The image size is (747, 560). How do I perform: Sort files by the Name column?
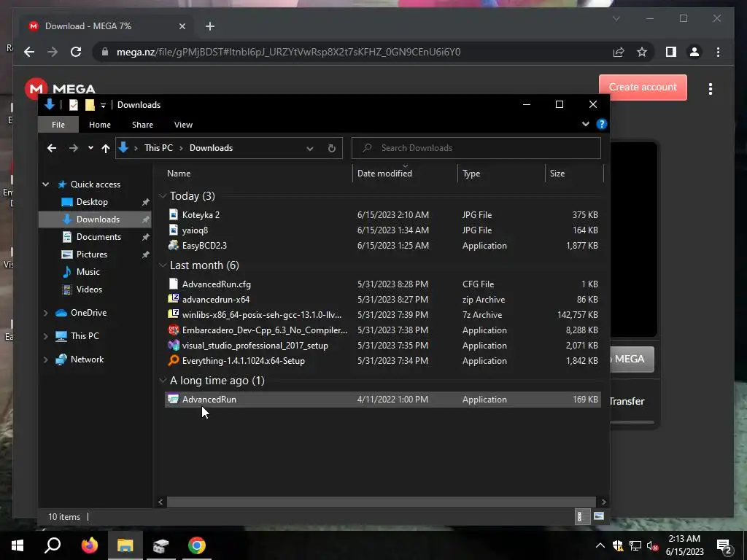179,174
